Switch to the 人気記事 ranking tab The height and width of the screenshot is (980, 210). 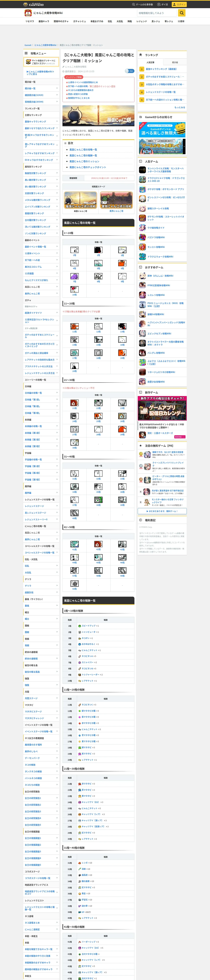[x=150, y=62]
